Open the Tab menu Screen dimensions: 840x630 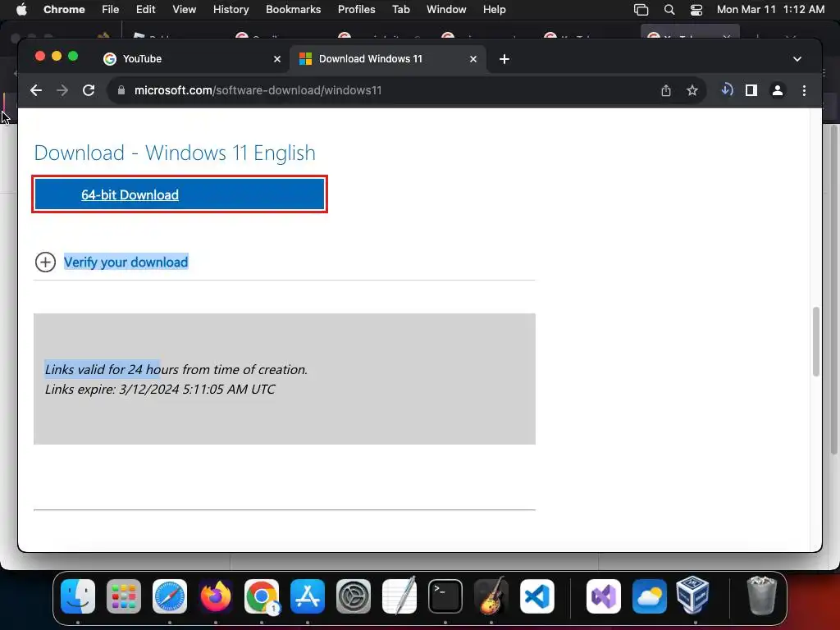400,9
